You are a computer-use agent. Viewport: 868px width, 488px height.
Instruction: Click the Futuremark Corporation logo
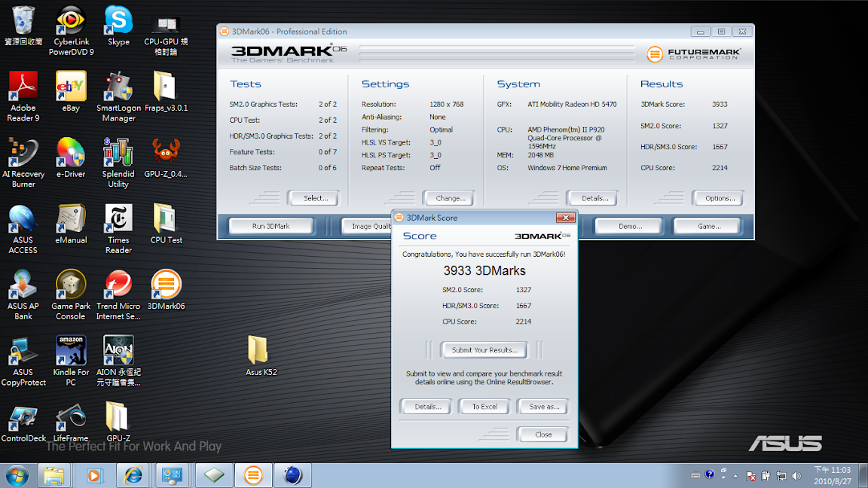(x=694, y=53)
